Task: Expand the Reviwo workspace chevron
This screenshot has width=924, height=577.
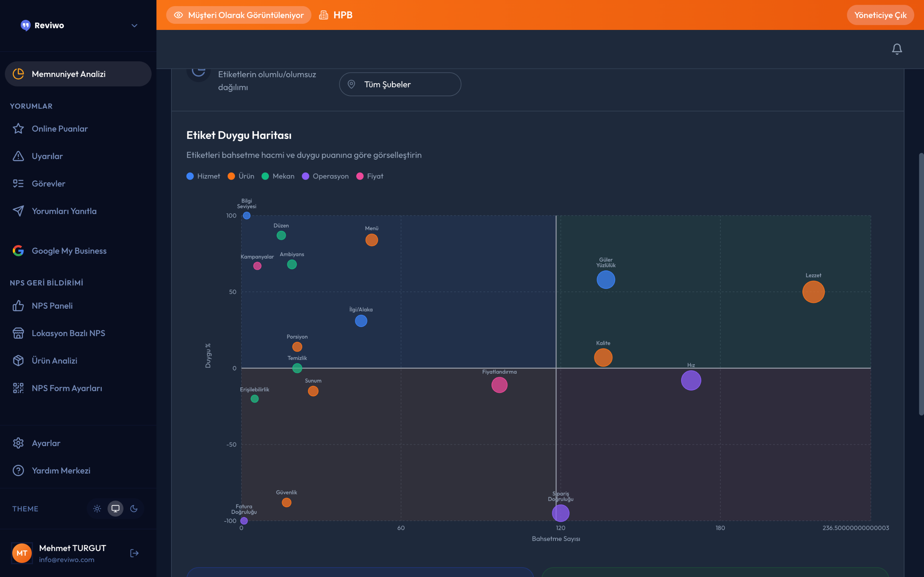Action: pyautogui.click(x=134, y=26)
